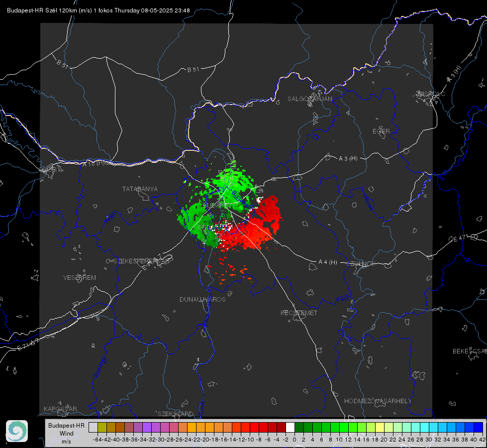Click the purple swatch above -34 m/s
Viewport: 487px width, 448px height.
click(x=147, y=427)
